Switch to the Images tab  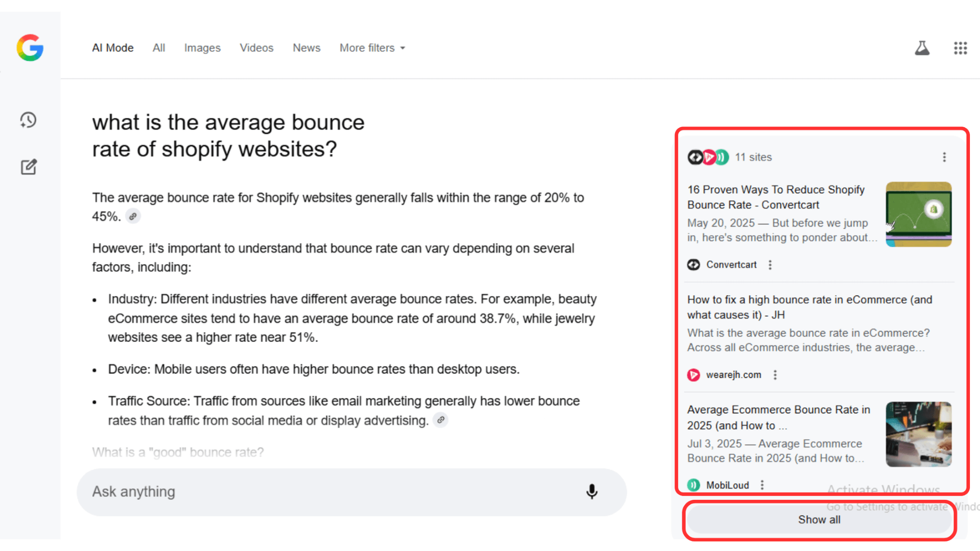click(x=202, y=48)
